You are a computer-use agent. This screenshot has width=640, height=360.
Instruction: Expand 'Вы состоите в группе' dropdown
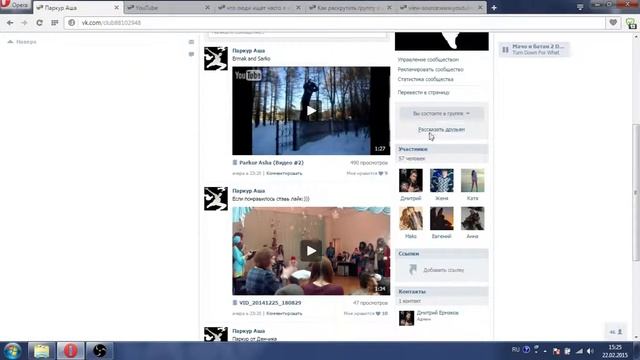(441, 113)
